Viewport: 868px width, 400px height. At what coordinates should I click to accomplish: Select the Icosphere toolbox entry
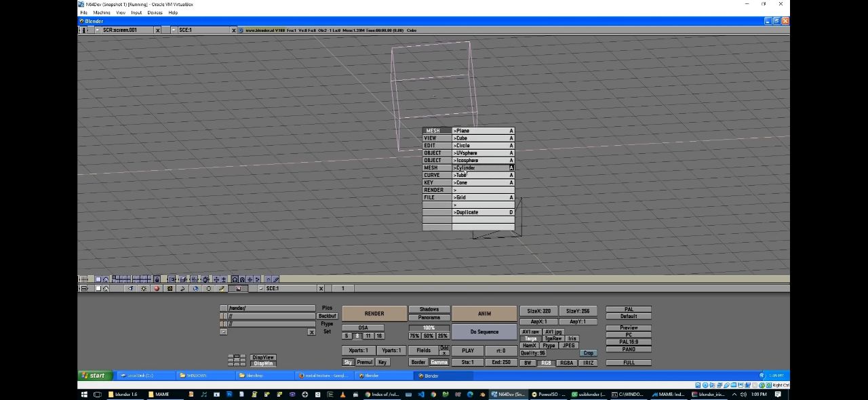click(x=484, y=160)
